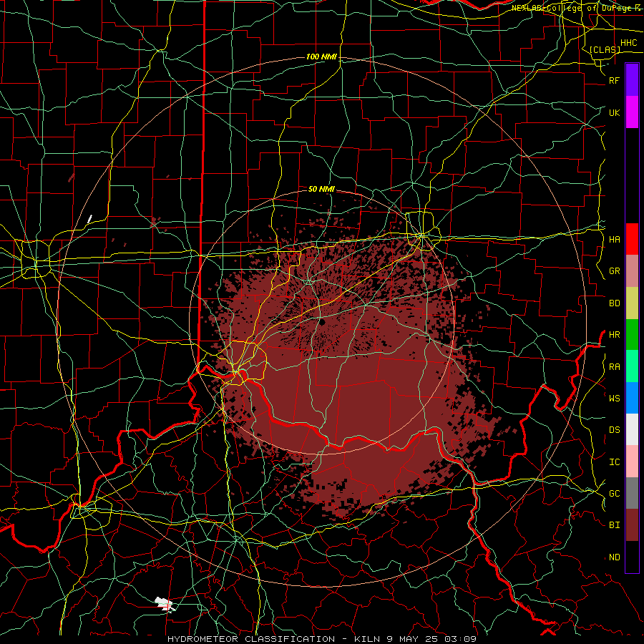Click the RA light green legend swatch
This screenshot has height=644, width=644.
(632, 366)
